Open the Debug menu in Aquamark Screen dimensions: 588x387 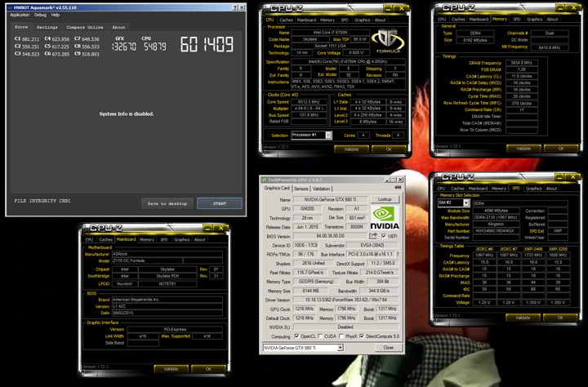[40, 15]
